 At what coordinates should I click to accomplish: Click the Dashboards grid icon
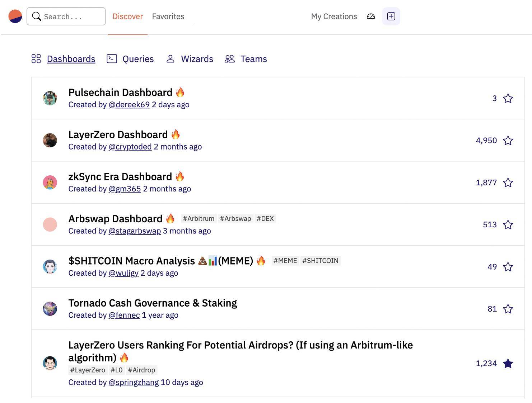(x=36, y=59)
